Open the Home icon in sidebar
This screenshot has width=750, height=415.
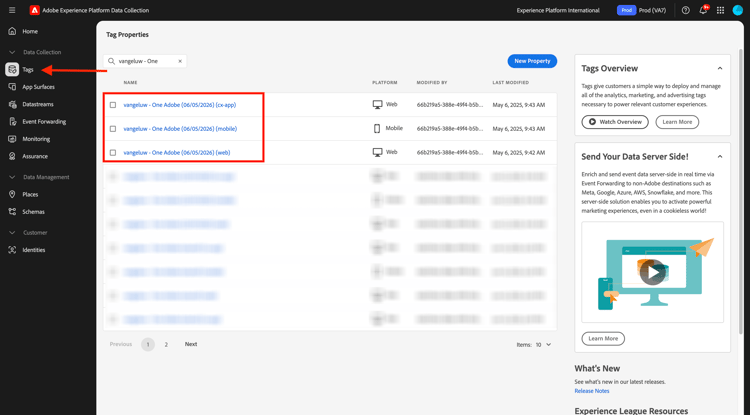pyautogui.click(x=12, y=31)
